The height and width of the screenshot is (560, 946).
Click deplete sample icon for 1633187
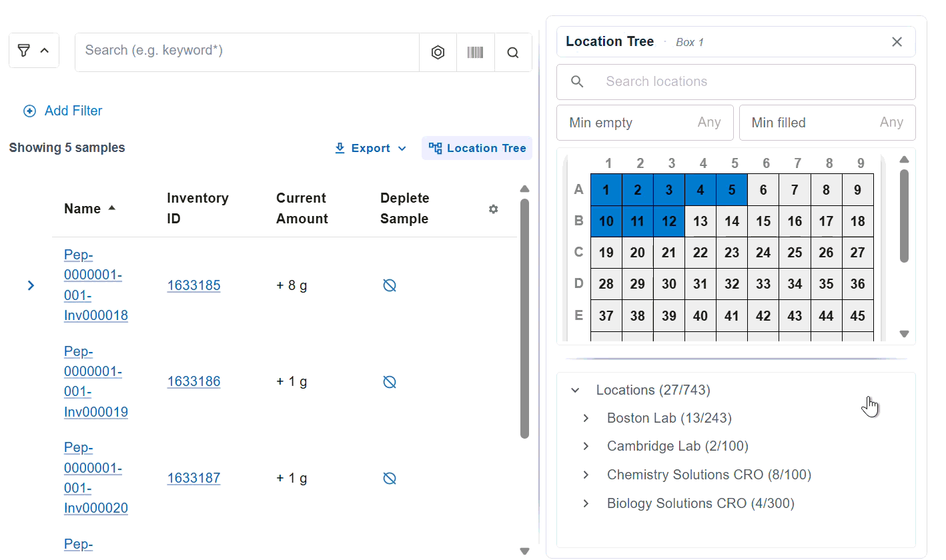pyautogui.click(x=390, y=478)
